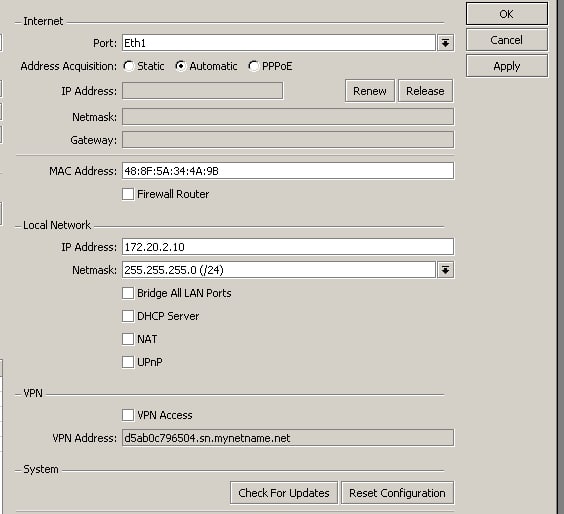The height and width of the screenshot is (514, 564).
Task: Click the Netmask field showing 255.255.255.0
Action: pyautogui.click(x=279, y=270)
